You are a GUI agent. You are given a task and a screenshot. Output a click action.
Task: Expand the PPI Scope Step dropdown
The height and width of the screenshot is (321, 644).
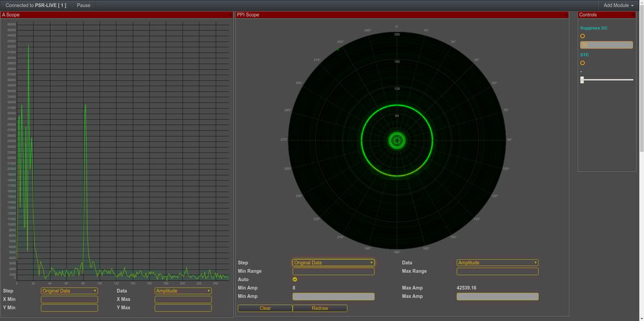pyautogui.click(x=333, y=263)
